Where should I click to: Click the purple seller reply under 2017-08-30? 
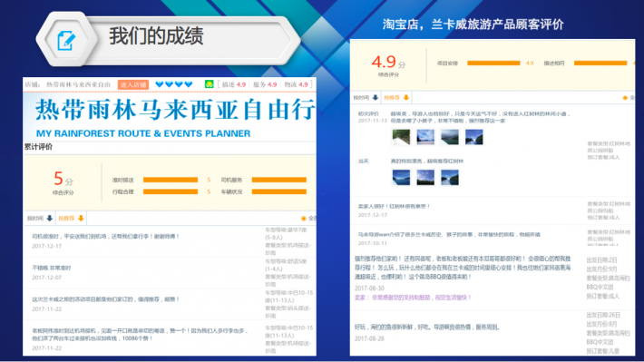click(x=413, y=297)
